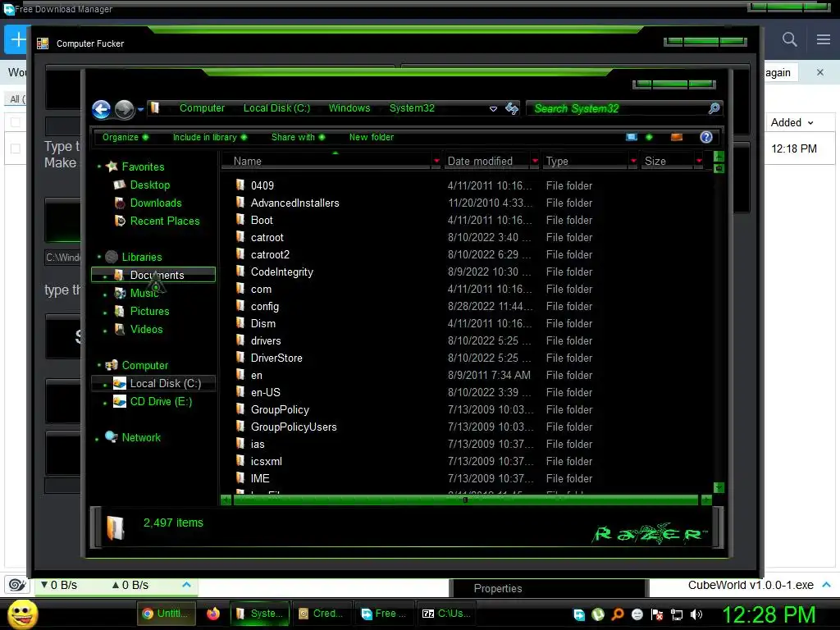Open the Free Download Manager taskbar button
This screenshot has width=840, height=630.
pos(384,614)
